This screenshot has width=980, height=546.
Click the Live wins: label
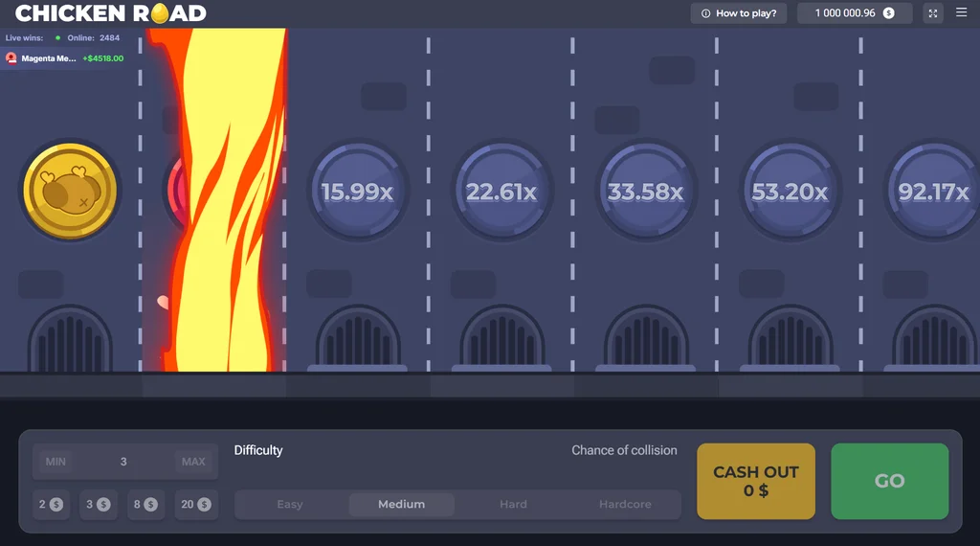click(24, 37)
